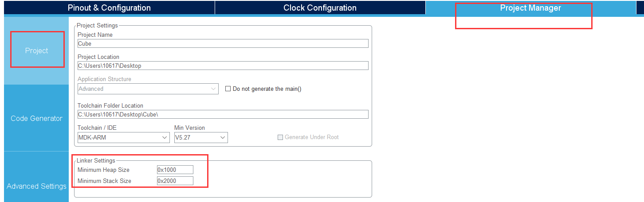Image resolution: width=644 pixels, height=202 pixels.
Task: Click the Minimum Stack Size field
Action: [175, 181]
